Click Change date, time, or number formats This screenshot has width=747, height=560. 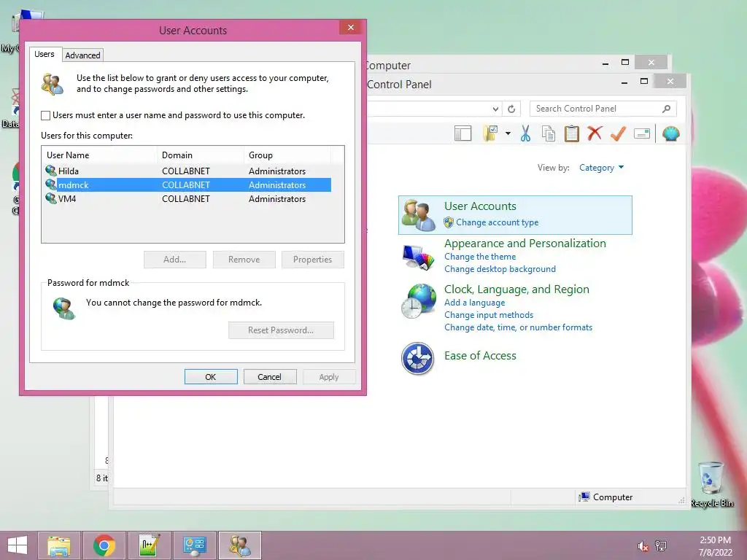coord(518,327)
